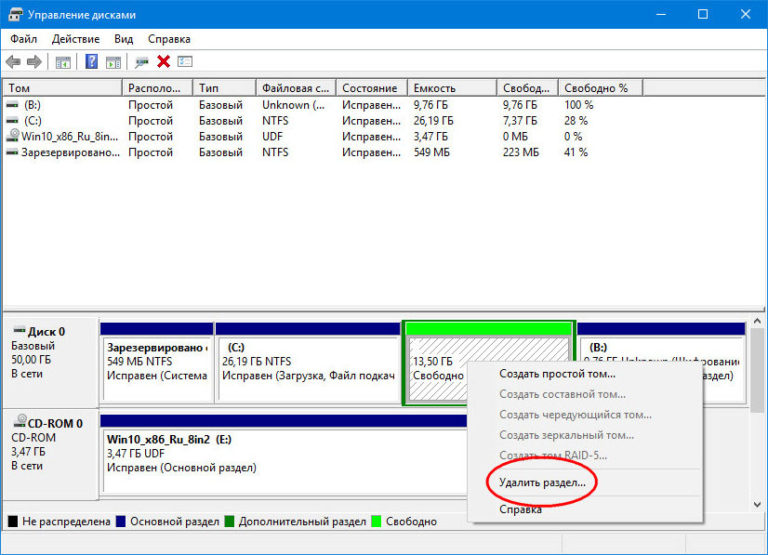Click the Диск 0 disk label panel
Image resolution: width=768 pixels, height=555 pixels.
tap(50, 360)
